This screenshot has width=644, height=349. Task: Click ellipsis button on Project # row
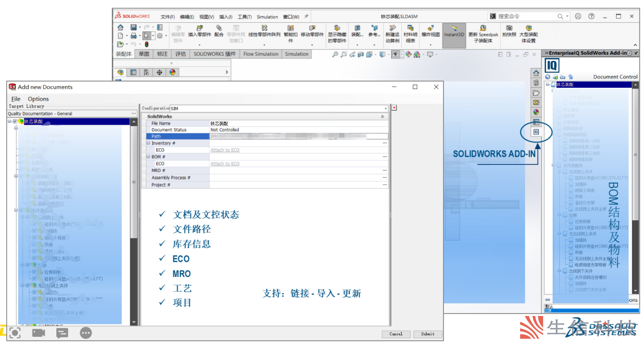tap(385, 185)
